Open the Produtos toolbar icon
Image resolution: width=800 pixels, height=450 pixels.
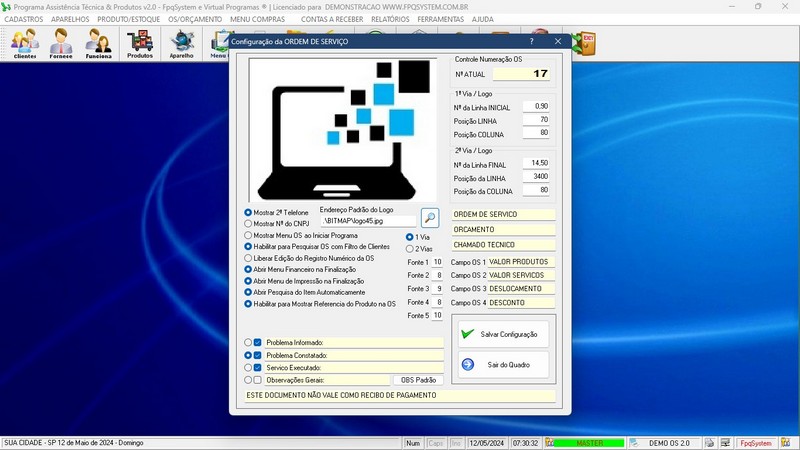coord(140,43)
